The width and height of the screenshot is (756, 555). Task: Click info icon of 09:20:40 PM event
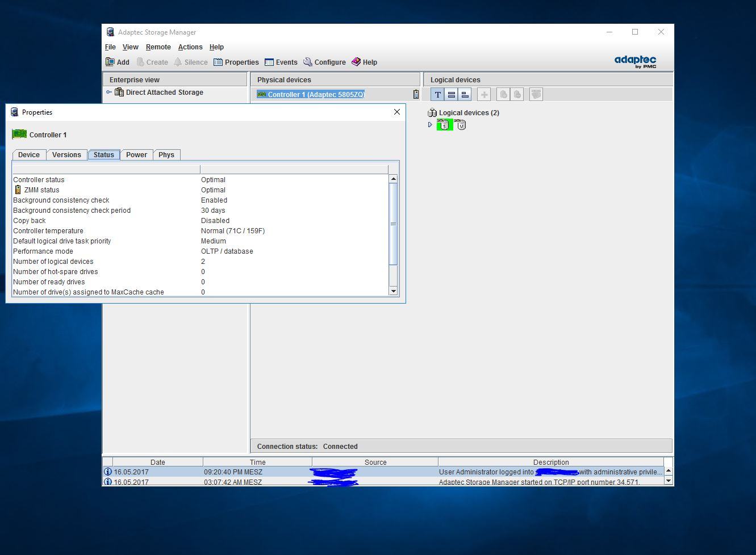108,472
